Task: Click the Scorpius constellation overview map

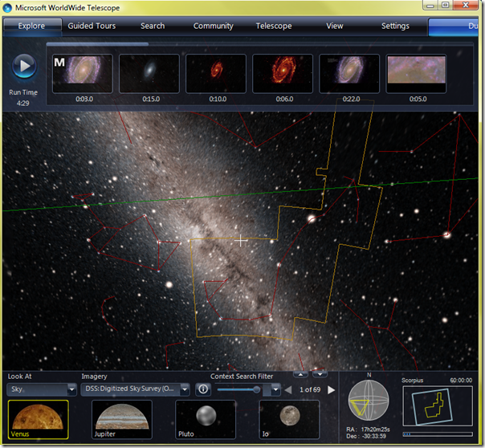Action: point(438,405)
